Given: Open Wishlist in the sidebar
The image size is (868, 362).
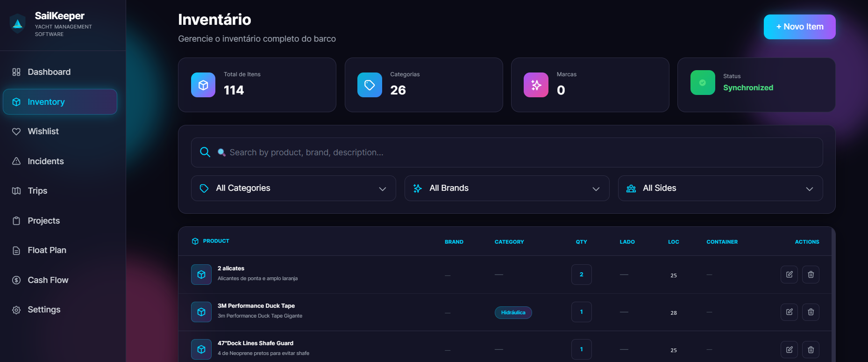Looking at the screenshot, I should 43,131.
